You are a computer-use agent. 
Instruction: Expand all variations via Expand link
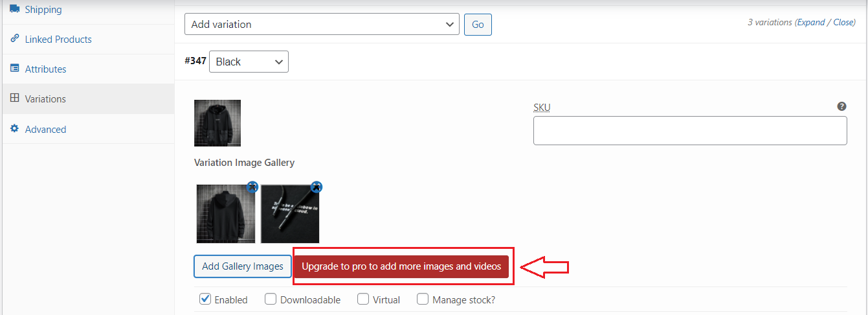coord(811,22)
